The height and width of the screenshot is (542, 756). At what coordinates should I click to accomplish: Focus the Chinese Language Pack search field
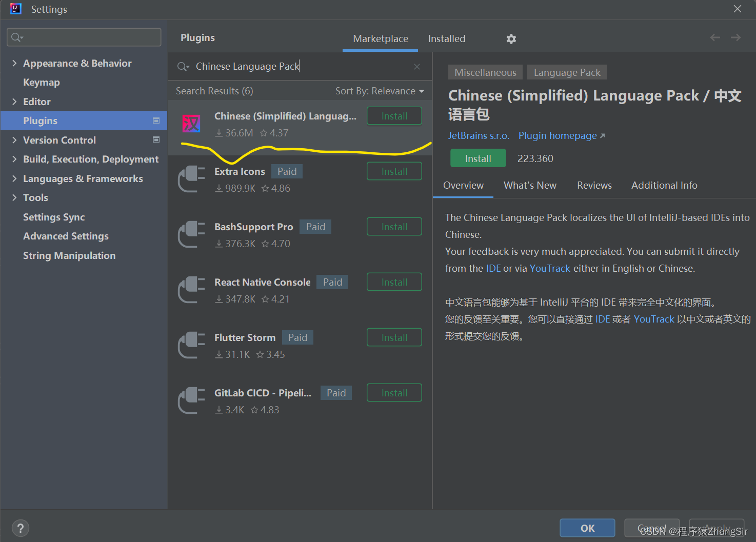pos(300,67)
